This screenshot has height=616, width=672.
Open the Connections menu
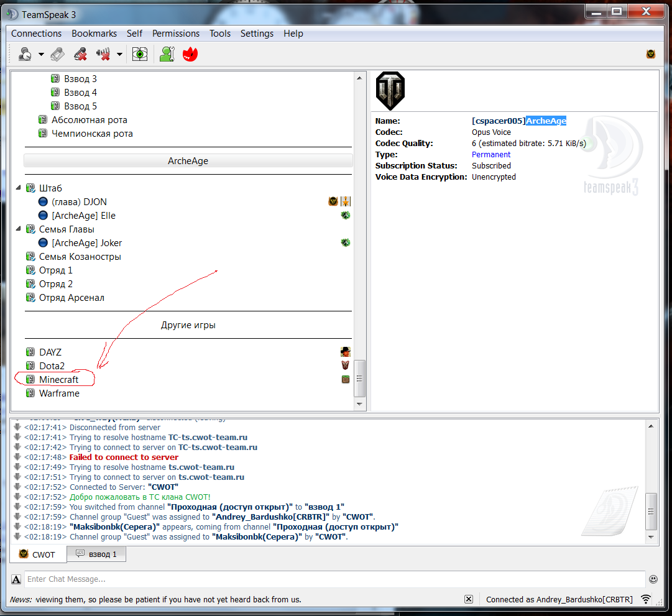tap(37, 34)
